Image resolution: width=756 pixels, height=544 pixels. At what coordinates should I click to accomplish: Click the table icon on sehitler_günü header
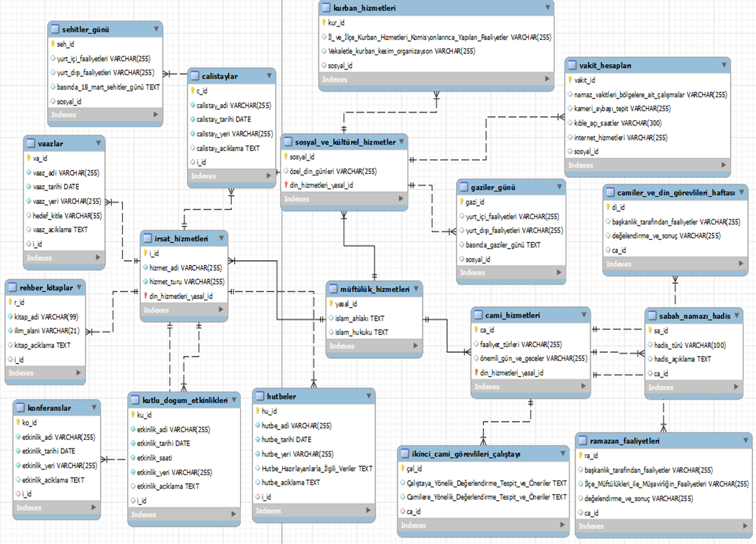point(54,28)
